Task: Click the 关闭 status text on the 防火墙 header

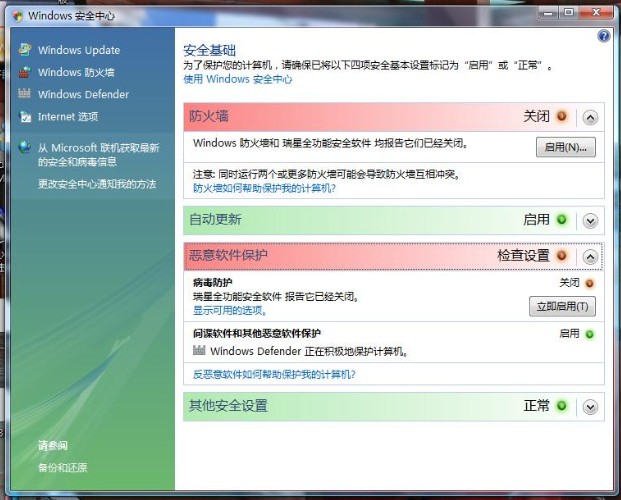Action: tap(537, 116)
